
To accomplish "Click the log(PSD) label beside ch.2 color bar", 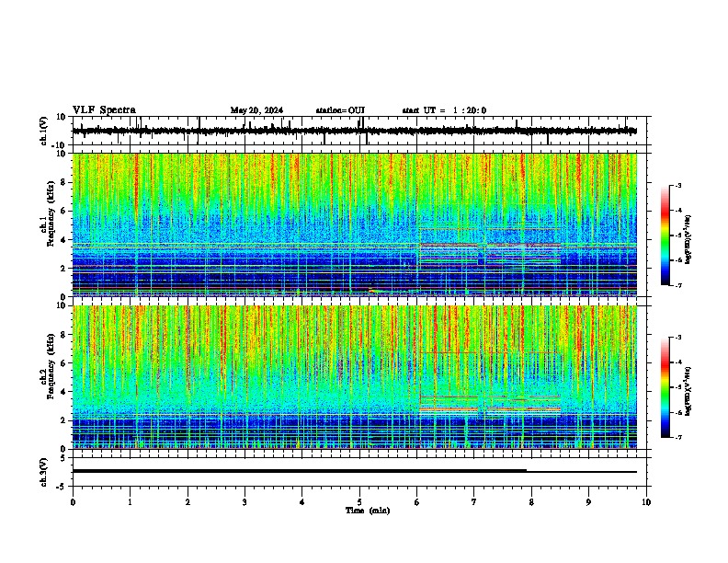I will click(x=688, y=391).
